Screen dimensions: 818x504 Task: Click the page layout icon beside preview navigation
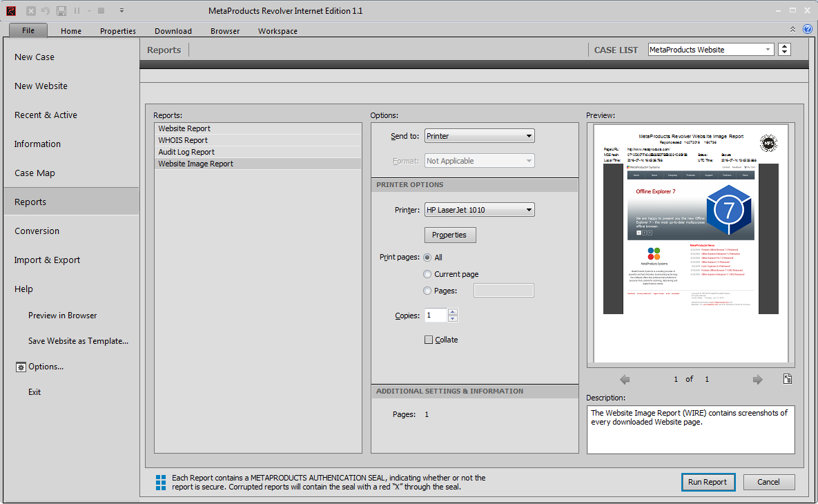point(787,379)
